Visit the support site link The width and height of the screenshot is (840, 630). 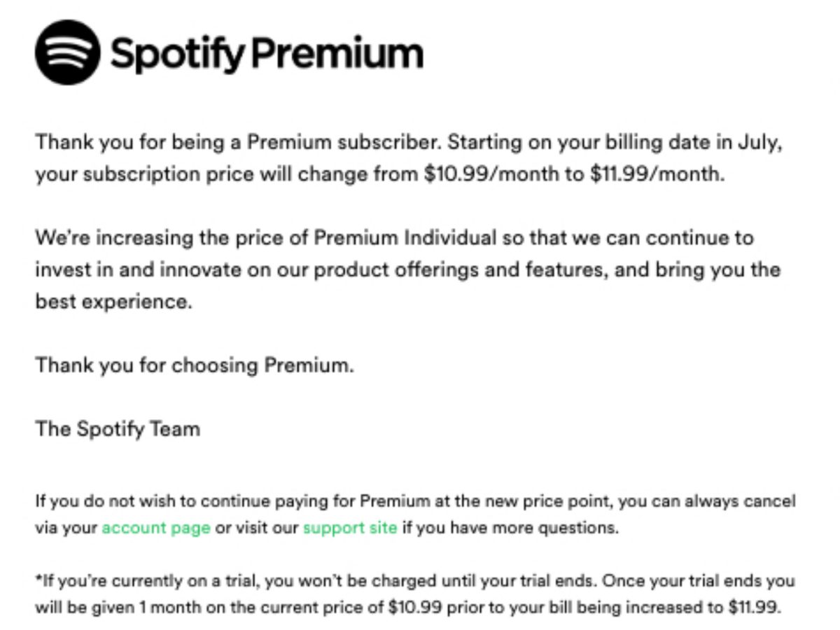tap(350, 528)
